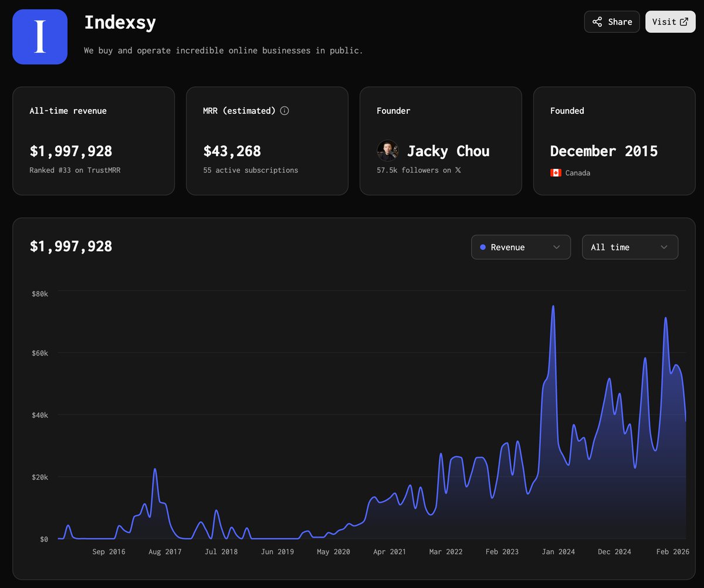Image resolution: width=704 pixels, height=588 pixels.
Task: Click the blue dot in the Revenue selector
Action: 483,247
